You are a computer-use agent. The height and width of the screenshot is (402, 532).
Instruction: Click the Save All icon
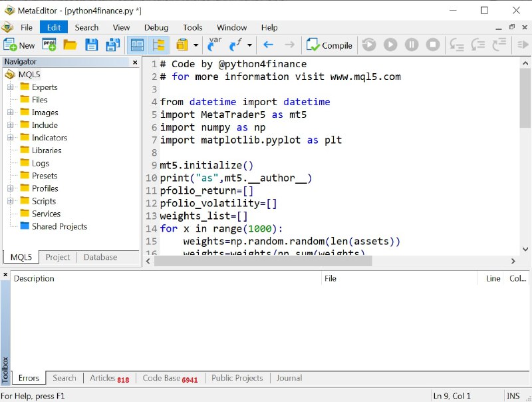[x=112, y=45]
